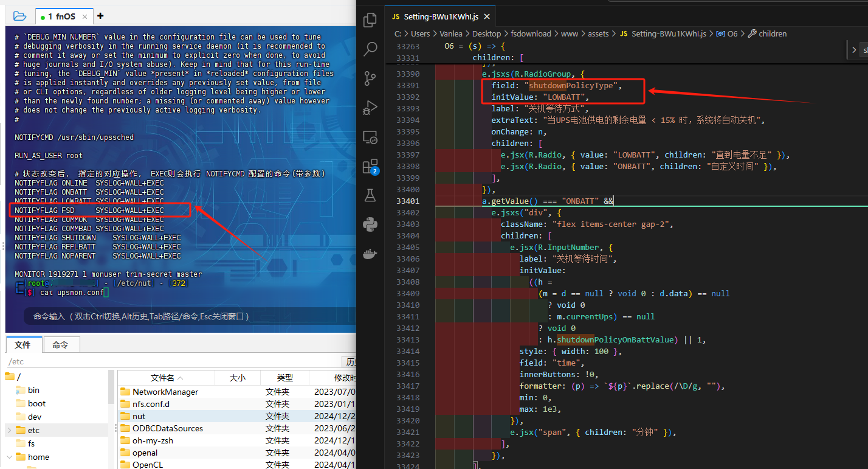Image resolution: width=868 pixels, height=469 pixels.
Task: Click the Users breadcrumb segment
Action: pyautogui.click(x=420, y=34)
